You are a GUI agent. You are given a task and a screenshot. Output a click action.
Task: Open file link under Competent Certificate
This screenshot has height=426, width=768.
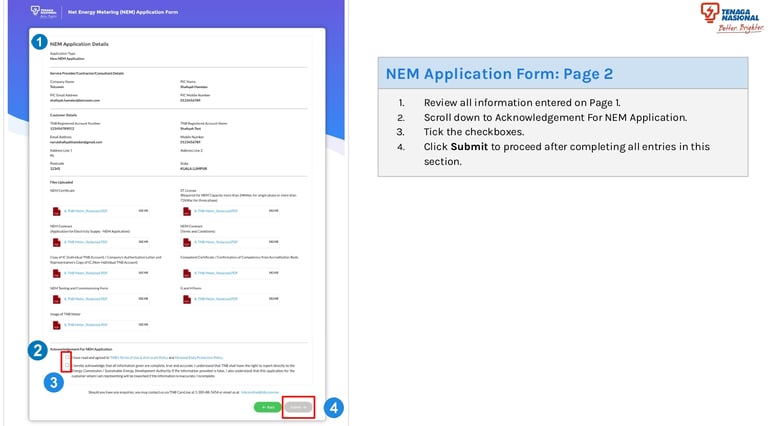coord(216,273)
